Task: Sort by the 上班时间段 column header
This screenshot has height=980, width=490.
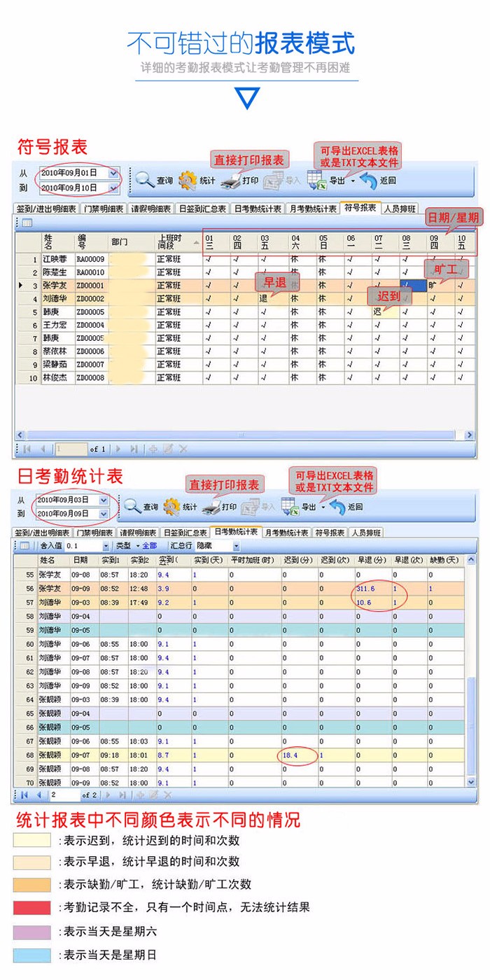Action: point(178,241)
